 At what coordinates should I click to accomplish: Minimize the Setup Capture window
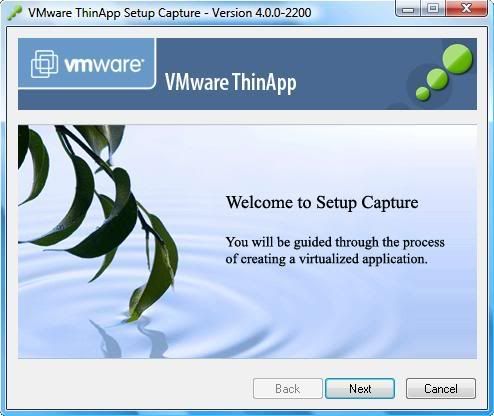tap(407, 8)
